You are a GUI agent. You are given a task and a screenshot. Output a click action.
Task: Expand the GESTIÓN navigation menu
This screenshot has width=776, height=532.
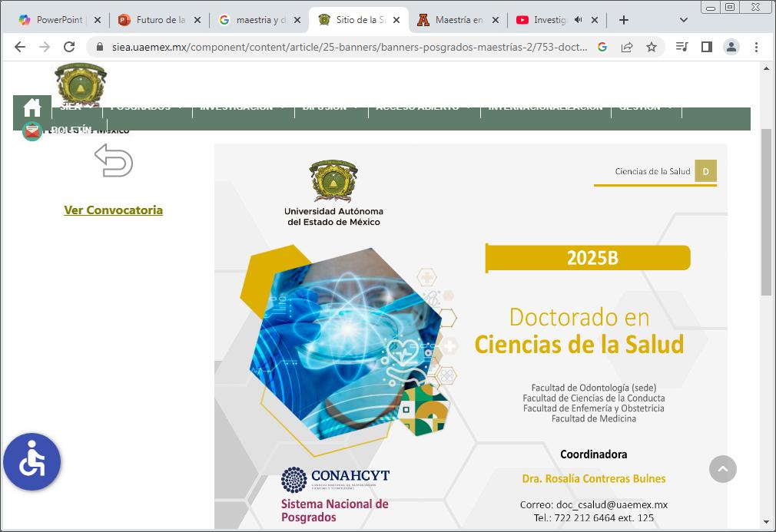(646, 107)
